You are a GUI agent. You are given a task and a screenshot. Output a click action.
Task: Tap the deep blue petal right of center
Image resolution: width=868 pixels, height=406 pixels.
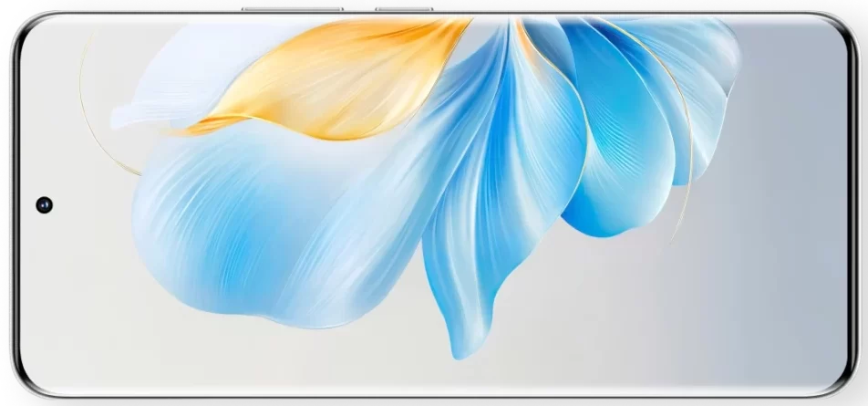pyautogui.click(x=611, y=137)
